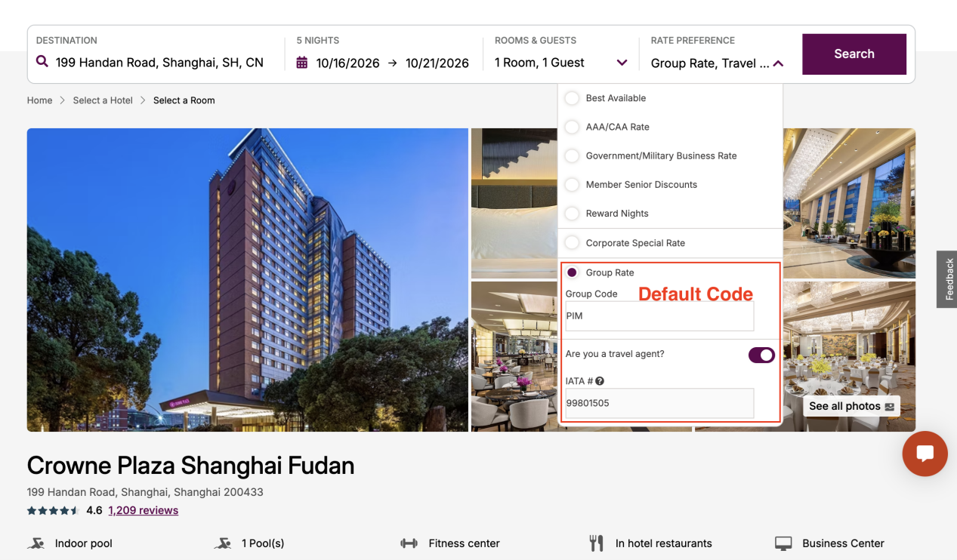Open the 1,209 reviews link
Screen dimensions: 957x560
(x=144, y=511)
